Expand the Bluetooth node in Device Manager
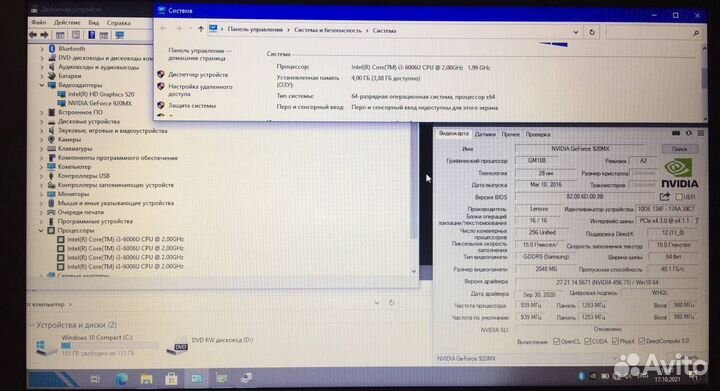 [42, 49]
